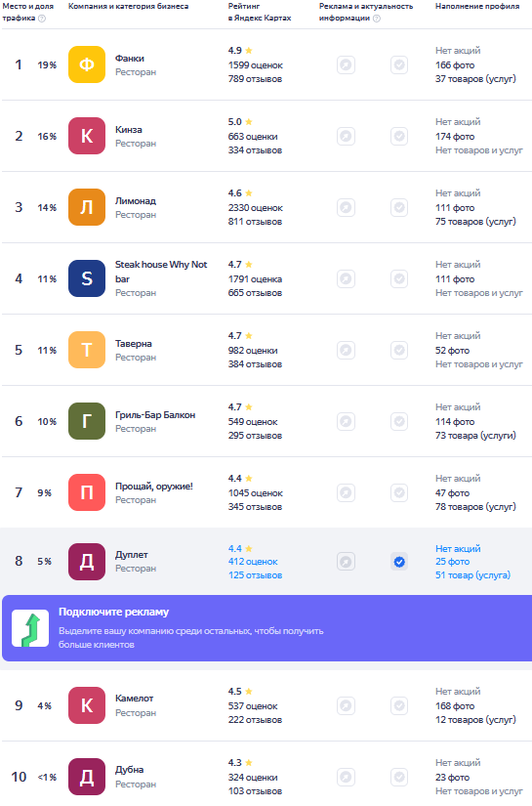Click the Дубна restaurant row name
The width and height of the screenshot is (532, 806).
coord(130,770)
